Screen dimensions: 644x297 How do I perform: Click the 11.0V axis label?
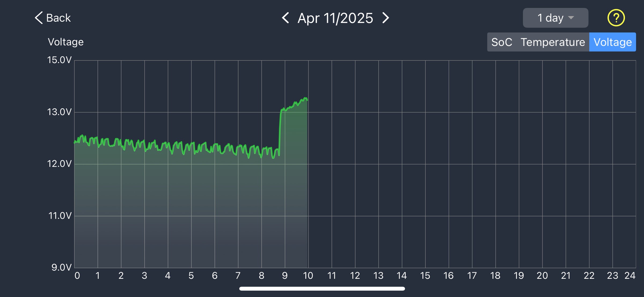point(60,216)
